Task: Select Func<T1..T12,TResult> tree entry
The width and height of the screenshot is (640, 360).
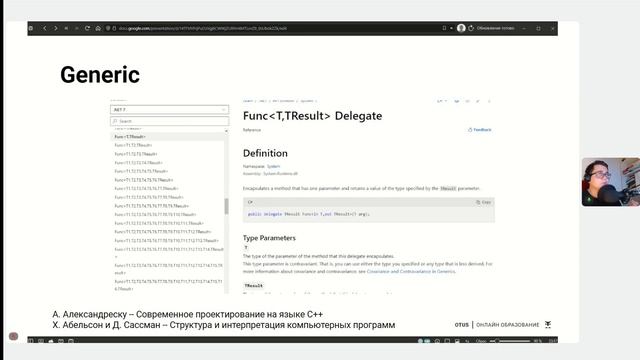Action: point(162,232)
